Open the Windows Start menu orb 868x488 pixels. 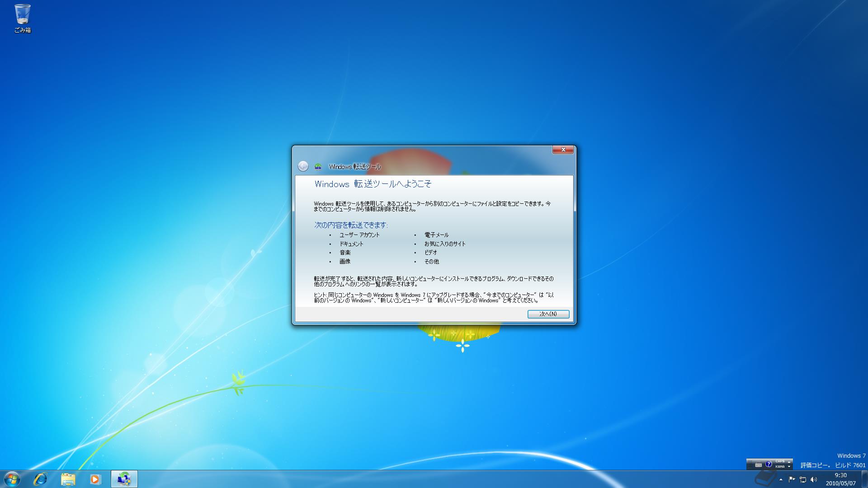pyautogui.click(x=12, y=479)
